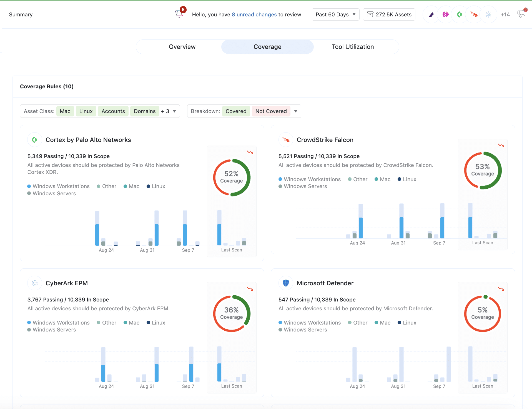Click the red CrowdStrike falcon icon in header

click(x=474, y=14)
